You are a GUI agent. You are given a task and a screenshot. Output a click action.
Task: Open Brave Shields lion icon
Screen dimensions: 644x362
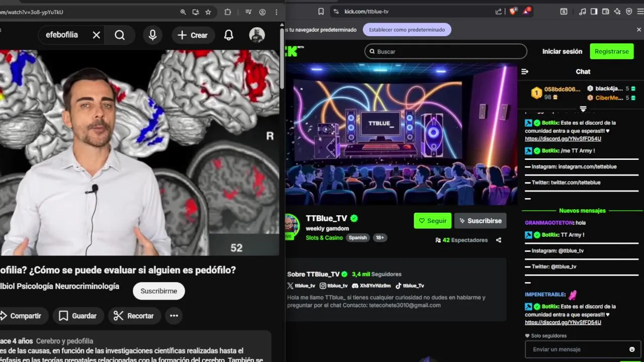pyautogui.click(x=513, y=12)
